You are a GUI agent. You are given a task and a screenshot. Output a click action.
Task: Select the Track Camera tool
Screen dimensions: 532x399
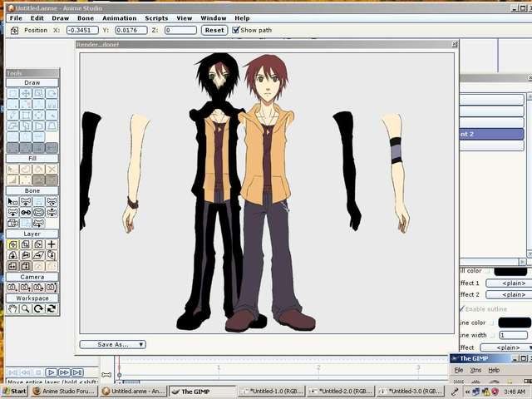pos(12,288)
